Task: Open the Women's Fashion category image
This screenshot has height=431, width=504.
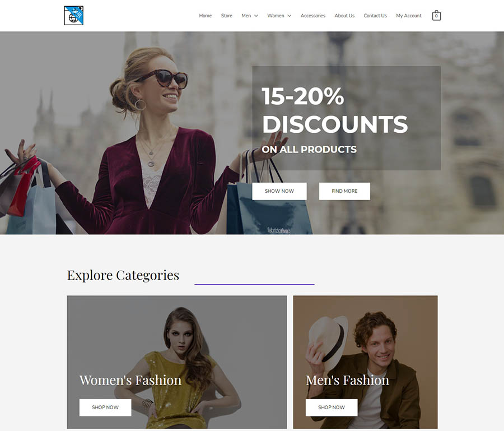Action: (x=177, y=341)
